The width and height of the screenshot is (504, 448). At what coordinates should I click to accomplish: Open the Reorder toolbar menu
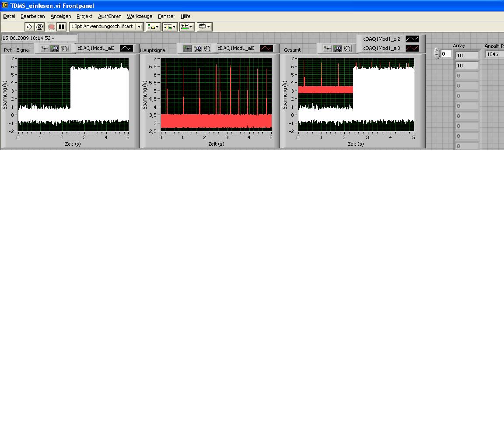(204, 27)
